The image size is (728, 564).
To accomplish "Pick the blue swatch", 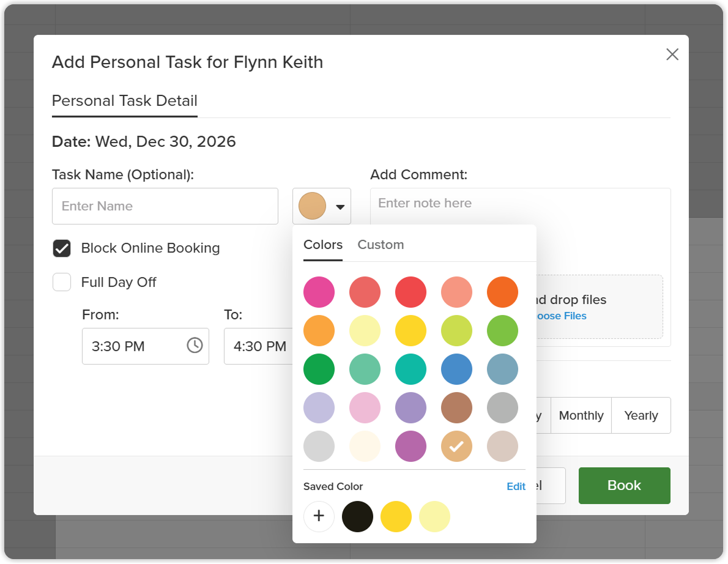I will [x=457, y=369].
